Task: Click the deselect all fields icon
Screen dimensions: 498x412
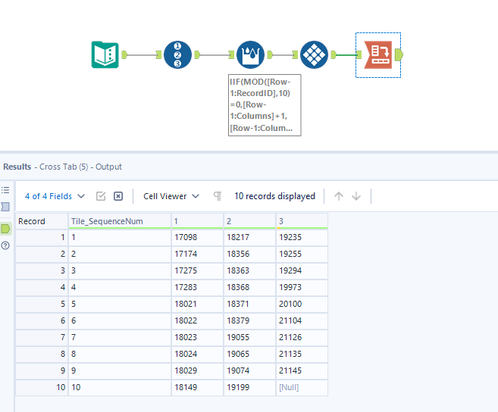Action: [x=118, y=196]
